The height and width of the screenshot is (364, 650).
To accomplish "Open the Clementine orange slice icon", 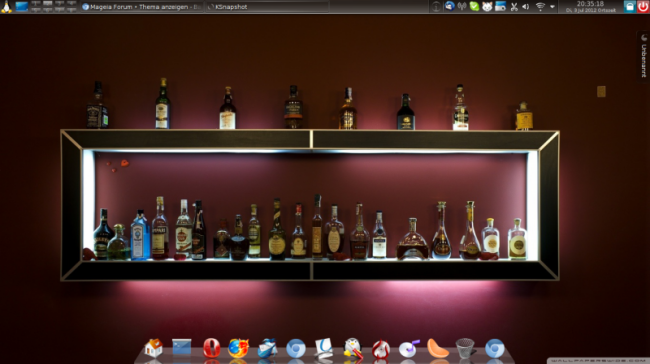I will tap(438, 348).
